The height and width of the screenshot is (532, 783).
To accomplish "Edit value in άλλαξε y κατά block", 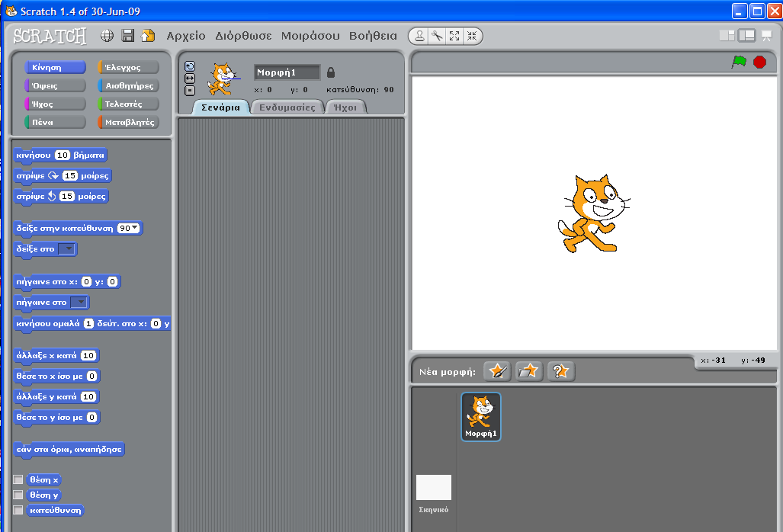I will pyautogui.click(x=88, y=397).
